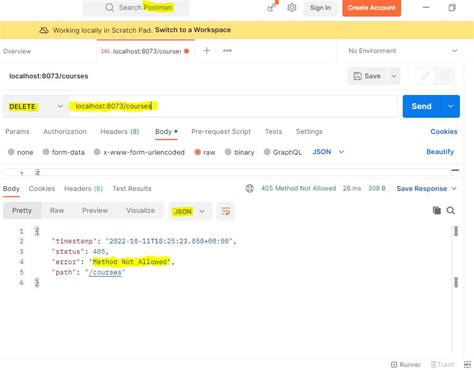474x370 pixels.
Task: Open the Runner in the status bar
Action: (x=406, y=364)
